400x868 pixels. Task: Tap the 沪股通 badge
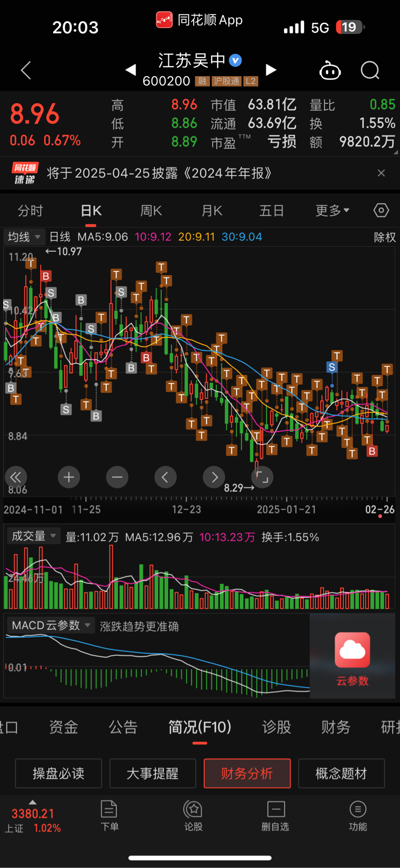pos(226,81)
